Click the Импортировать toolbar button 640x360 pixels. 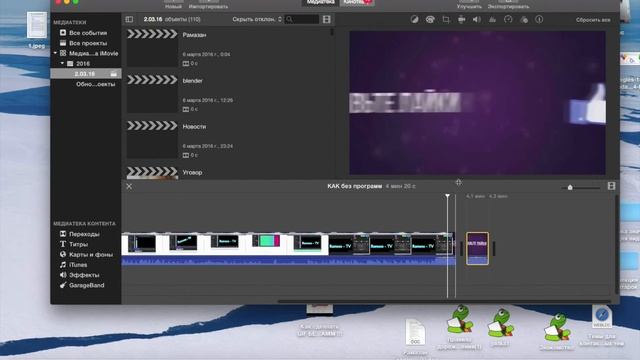click(208, 6)
